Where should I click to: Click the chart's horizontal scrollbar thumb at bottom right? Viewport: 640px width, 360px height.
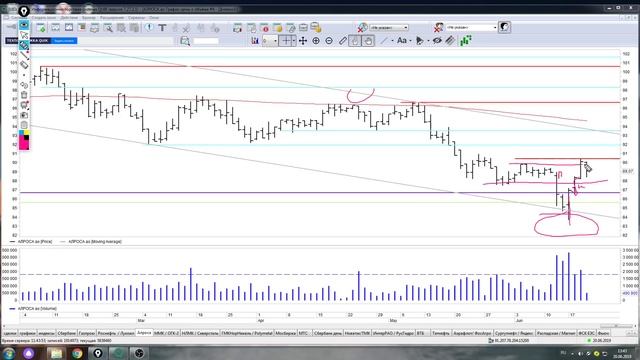pyautogui.click(x=616, y=326)
